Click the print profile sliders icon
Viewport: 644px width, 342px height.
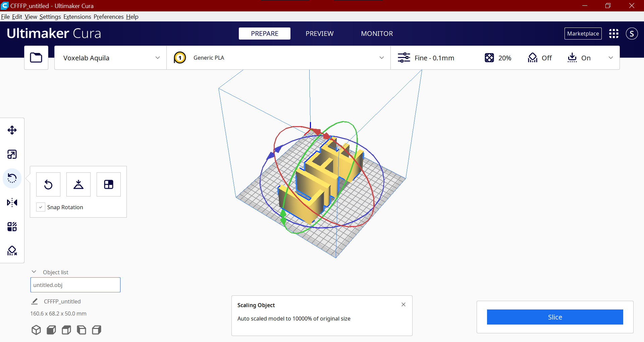click(x=404, y=58)
